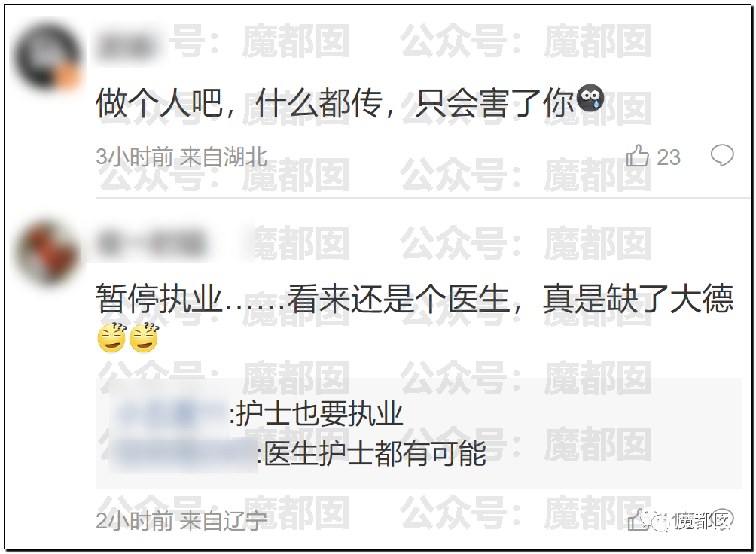This screenshot has width=756, height=554.
Task: Click the like count 23
Action: 669,157
